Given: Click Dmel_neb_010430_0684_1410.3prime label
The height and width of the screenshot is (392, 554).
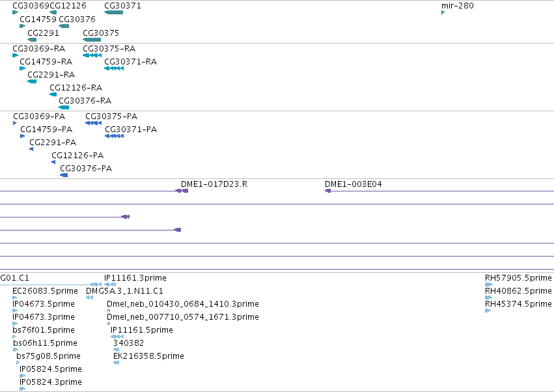Looking at the screenshot, I should 183,304.
